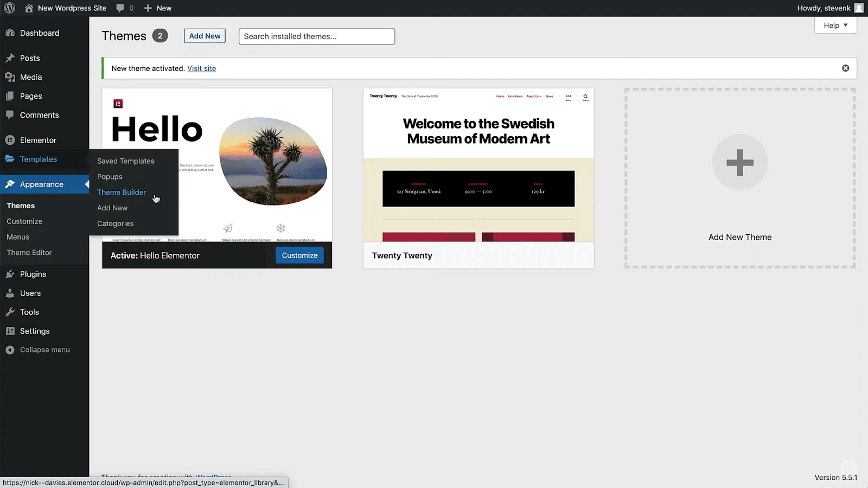This screenshot has height=488, width=868.
Task: Click the Collapse menu arrow icon
Action: coord(10,350)
